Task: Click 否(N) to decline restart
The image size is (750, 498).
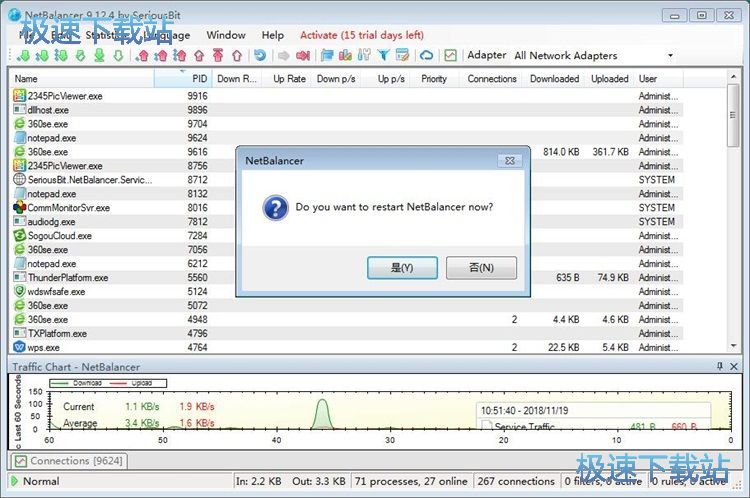Action: pyautogui.click(x=481, y=268)
